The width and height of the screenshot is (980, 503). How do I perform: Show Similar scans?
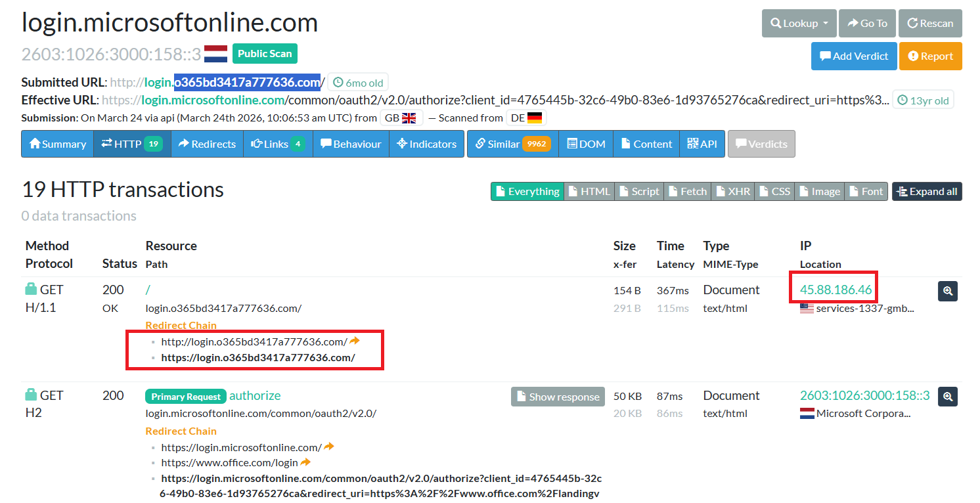click(x=512, y=144)
